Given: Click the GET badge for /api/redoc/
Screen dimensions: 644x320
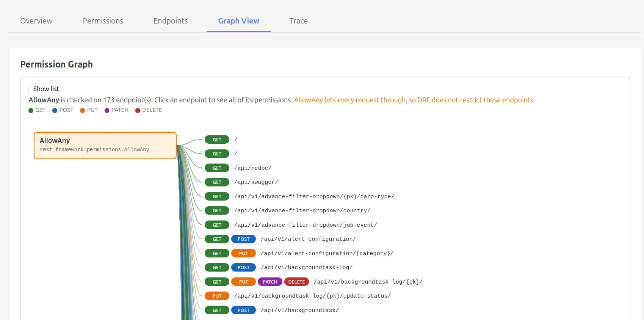Looking at the screenshot, I should (x=217, y=168).
